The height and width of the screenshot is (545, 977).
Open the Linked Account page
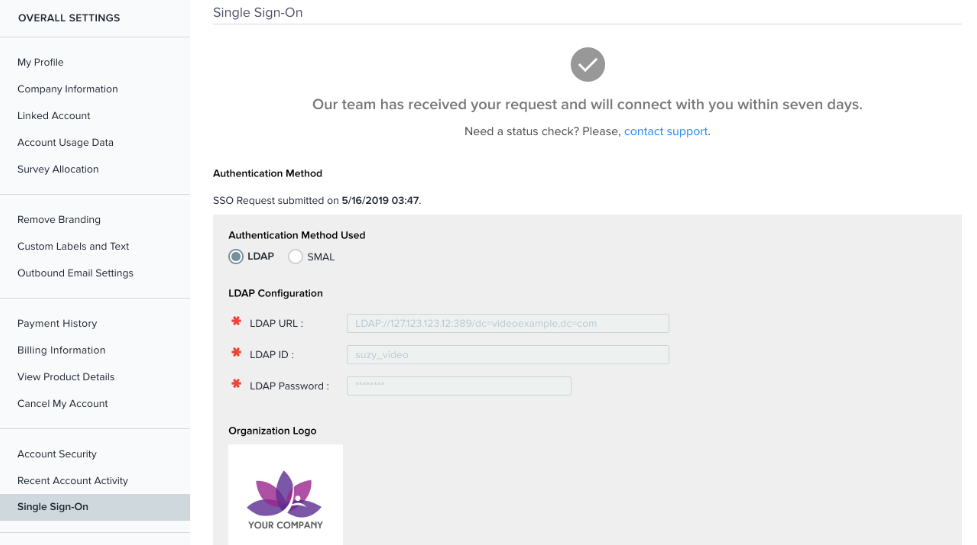(53, 116)
